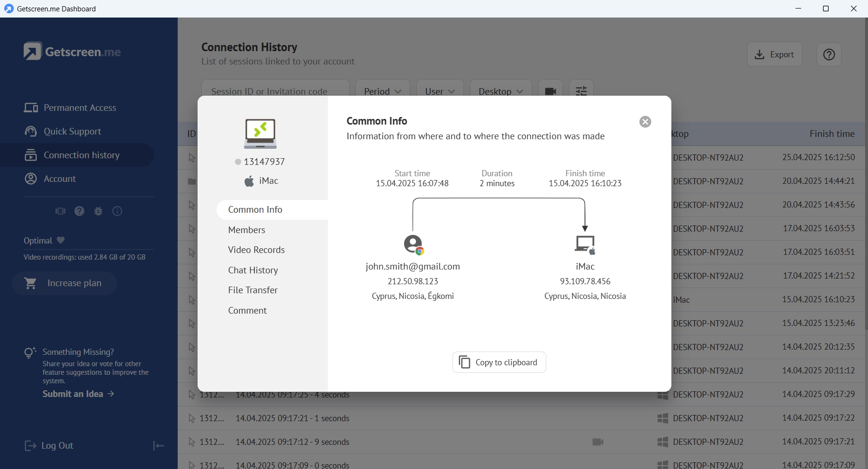Click the Export button
Image resolution: width=868 pixels, height=469 pixels.
tap(774, 54)
